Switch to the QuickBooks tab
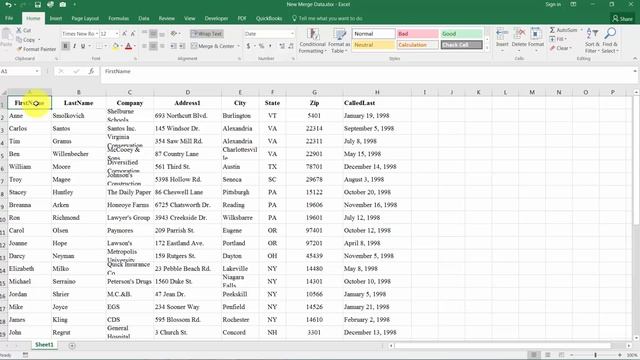Viewport: 640px width, 360px height. click(x=269, y=18)
